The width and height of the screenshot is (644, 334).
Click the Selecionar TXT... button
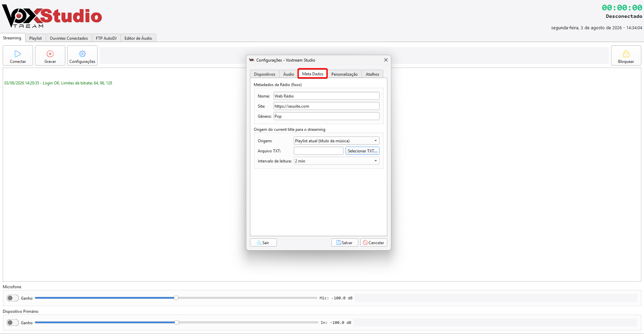point(362,151)
